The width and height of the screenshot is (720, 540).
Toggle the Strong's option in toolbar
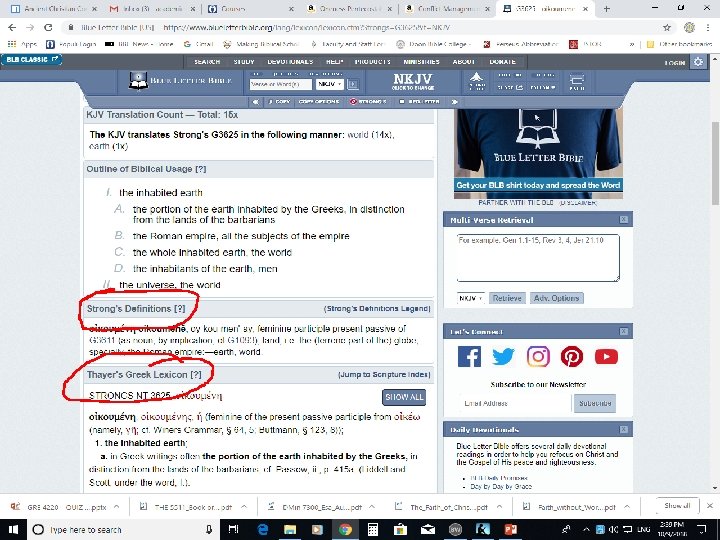coord(368,101)
